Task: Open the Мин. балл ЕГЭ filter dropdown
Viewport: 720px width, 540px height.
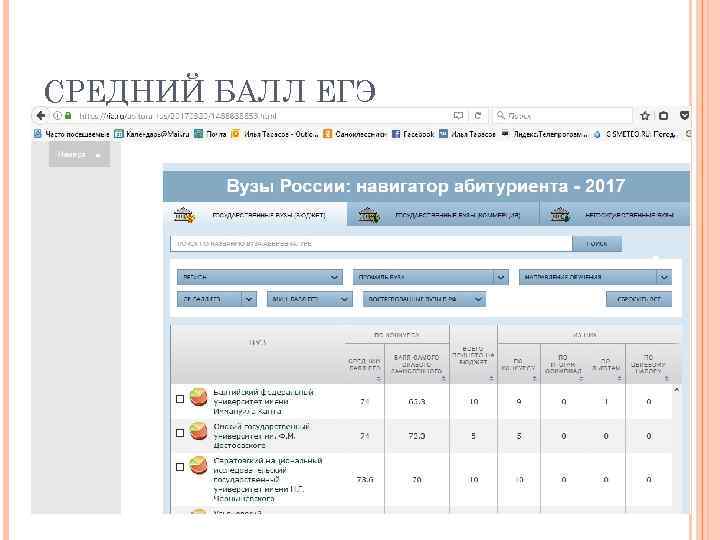Action: (309, 299)
